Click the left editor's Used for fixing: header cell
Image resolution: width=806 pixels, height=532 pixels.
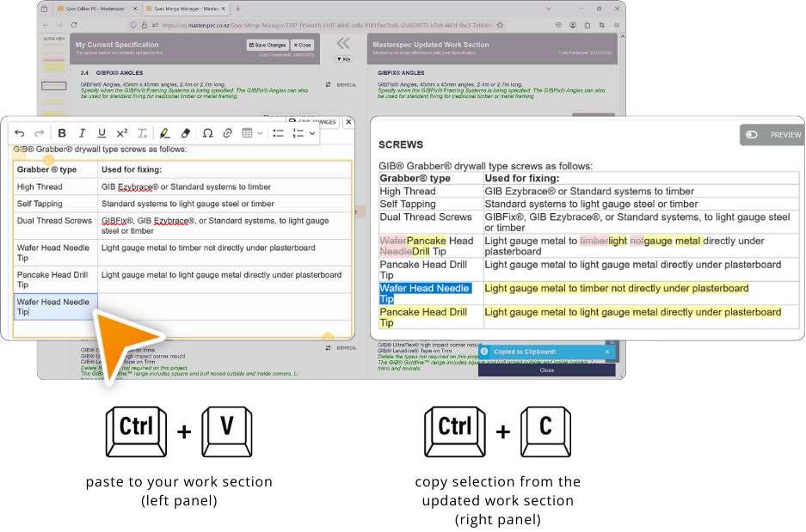click(225, 169)
